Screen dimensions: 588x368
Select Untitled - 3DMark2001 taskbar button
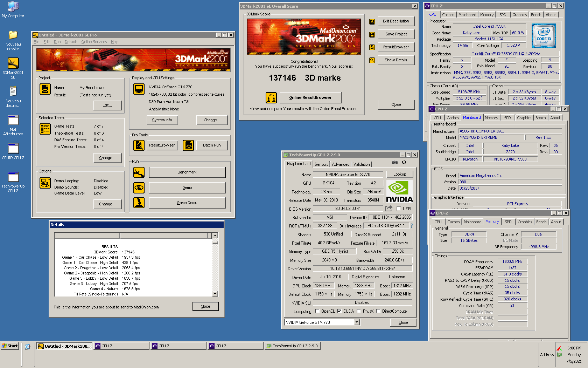pyautogui.click(x=64, y=346)
